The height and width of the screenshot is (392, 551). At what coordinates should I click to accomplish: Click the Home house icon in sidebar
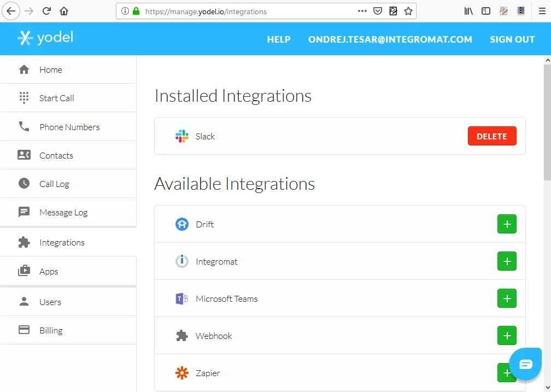click(24, 69)
